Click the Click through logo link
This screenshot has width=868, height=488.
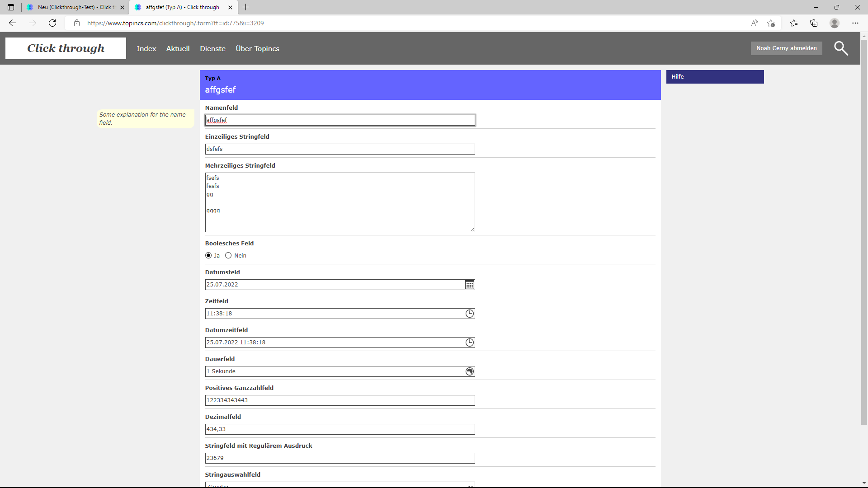tap(66, 48)
